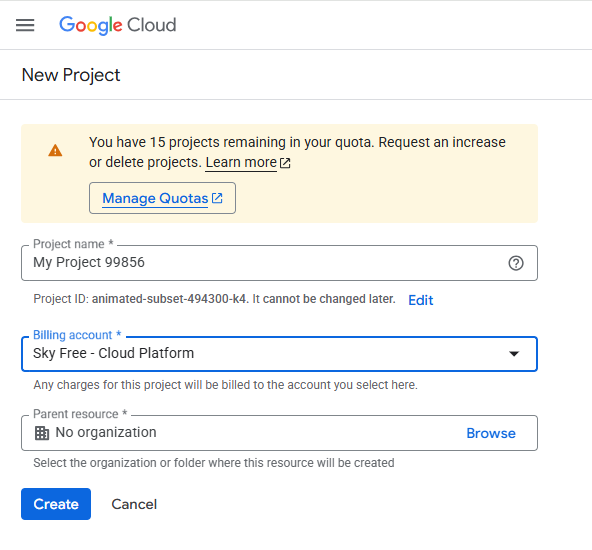
Task: Click the external link icon after Learn more
Action: pos(285,163)
